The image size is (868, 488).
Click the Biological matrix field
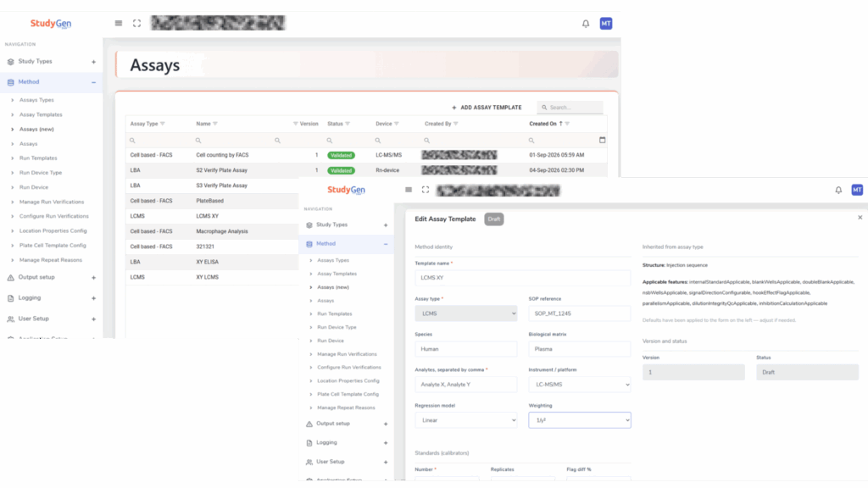pyautogui.click(x=580, y=349)
